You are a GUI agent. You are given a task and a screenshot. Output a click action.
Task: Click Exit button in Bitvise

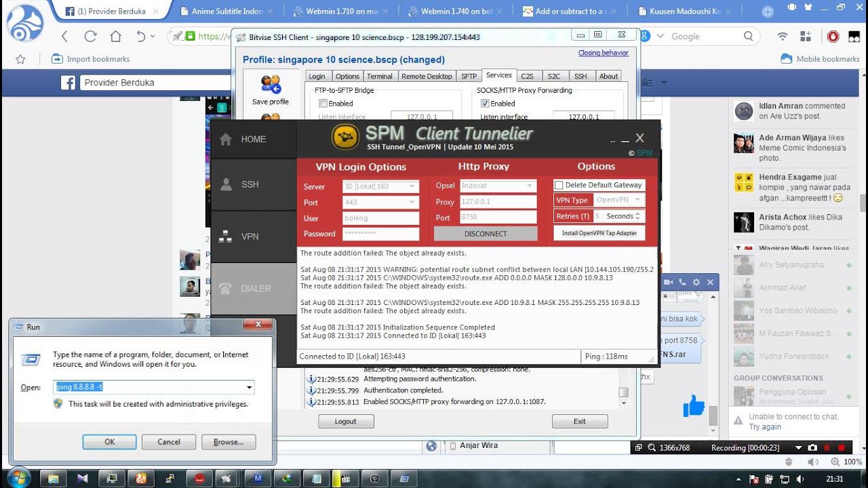click(580, 422)
